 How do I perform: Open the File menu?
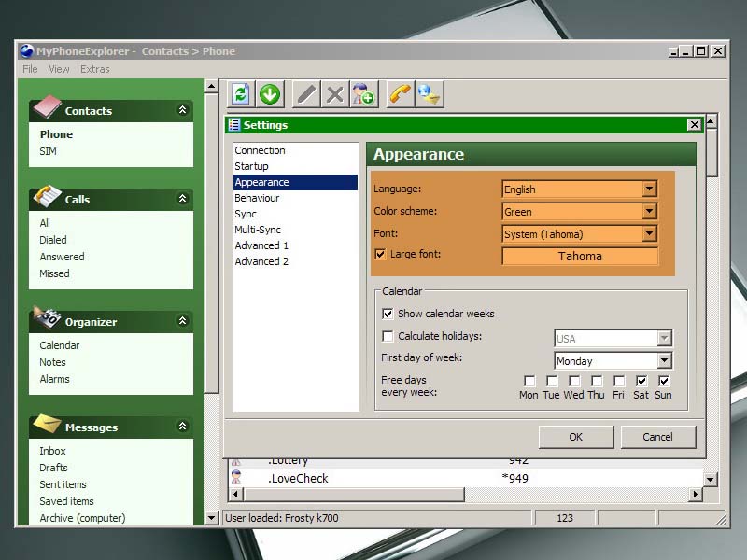coord(30,69)
